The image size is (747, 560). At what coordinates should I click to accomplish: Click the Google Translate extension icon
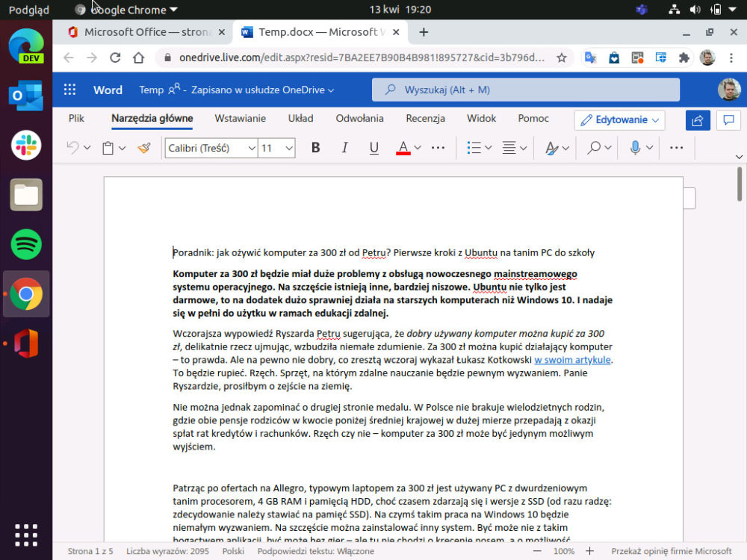coord(591,58)
